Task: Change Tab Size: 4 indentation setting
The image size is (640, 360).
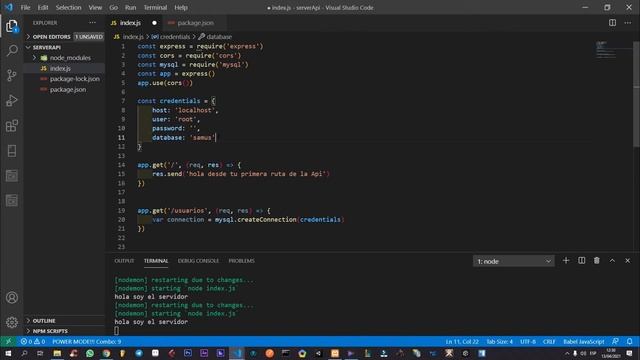Action: pos(500,341)
